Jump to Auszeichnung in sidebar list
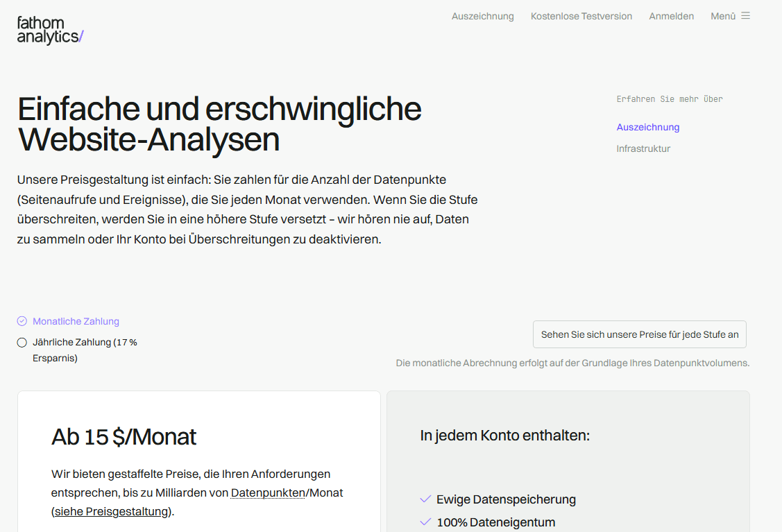Screen dimensions: 782x532 pyautogui.click(x=647, y=127)
